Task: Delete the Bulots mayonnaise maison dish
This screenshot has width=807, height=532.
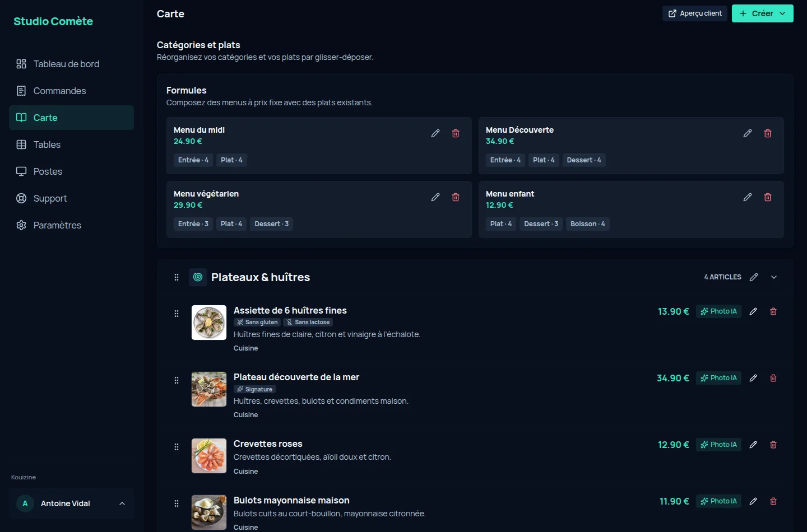Action: tap(773, 501)
